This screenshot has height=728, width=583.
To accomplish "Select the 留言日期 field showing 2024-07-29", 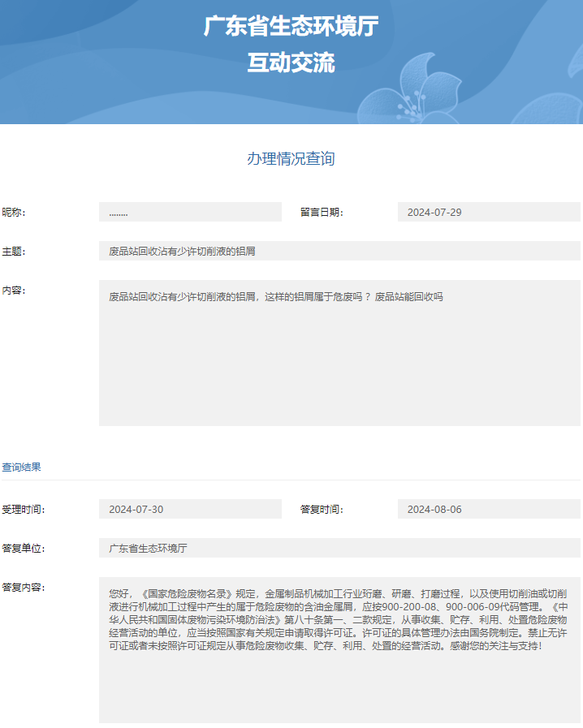I will [489, 213].
